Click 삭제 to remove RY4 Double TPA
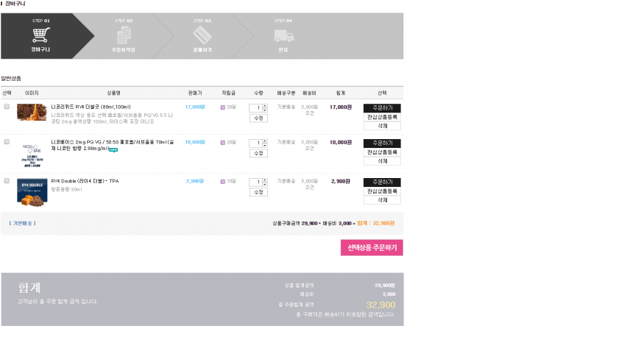 pos(382,200)
